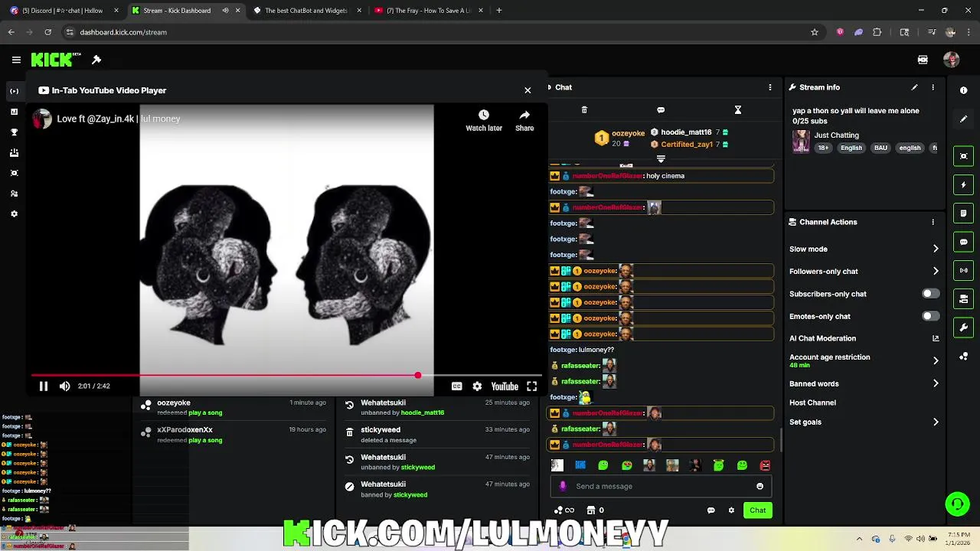The image size is (980, 551).
Task: Click the lightning bolt icon in right sidebar
Action: [963, 184]
